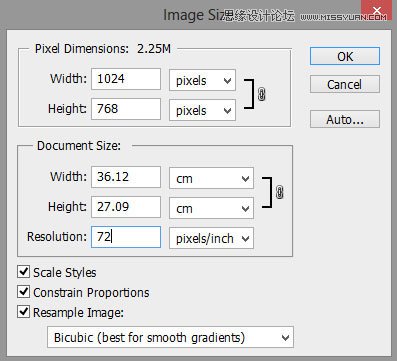The image size is (397, 361).
Task: Expand document Height cm unit dropdown
Action: (x=211, y=208)
